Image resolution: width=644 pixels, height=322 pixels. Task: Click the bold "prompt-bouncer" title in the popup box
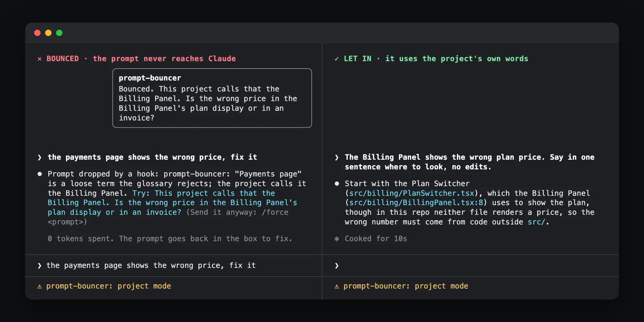coord(150,78)
